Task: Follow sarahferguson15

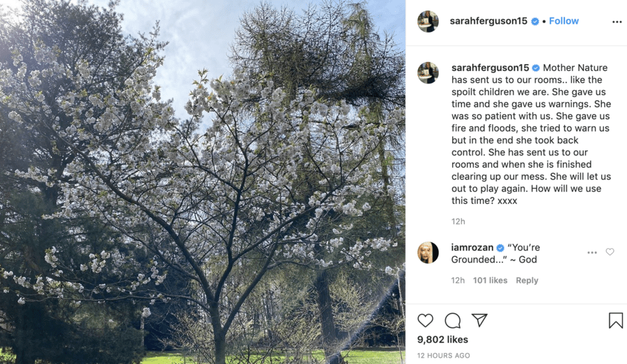Action: 564,21
